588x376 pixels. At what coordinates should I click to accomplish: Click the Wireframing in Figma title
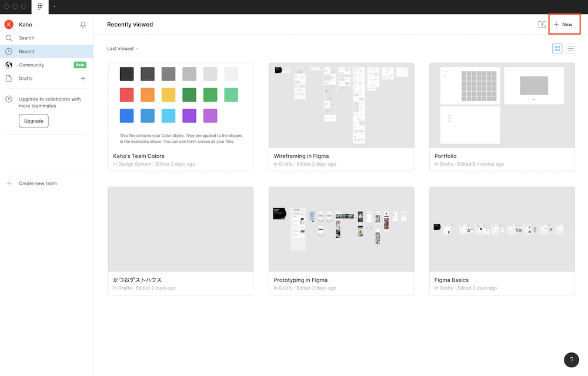tap(301, 156)
